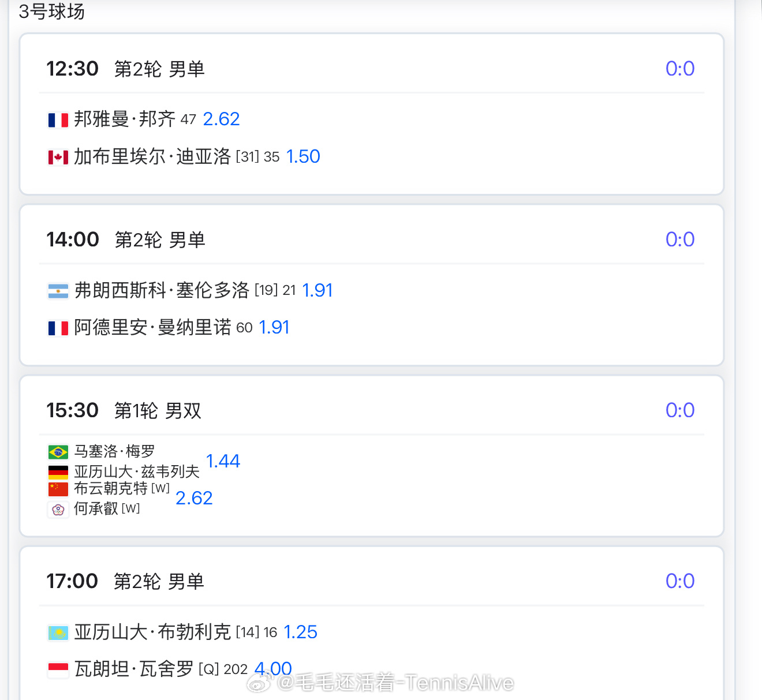Select the 1.50 odds for 加布里埃尔·迪亚洛

click(303, 156)
